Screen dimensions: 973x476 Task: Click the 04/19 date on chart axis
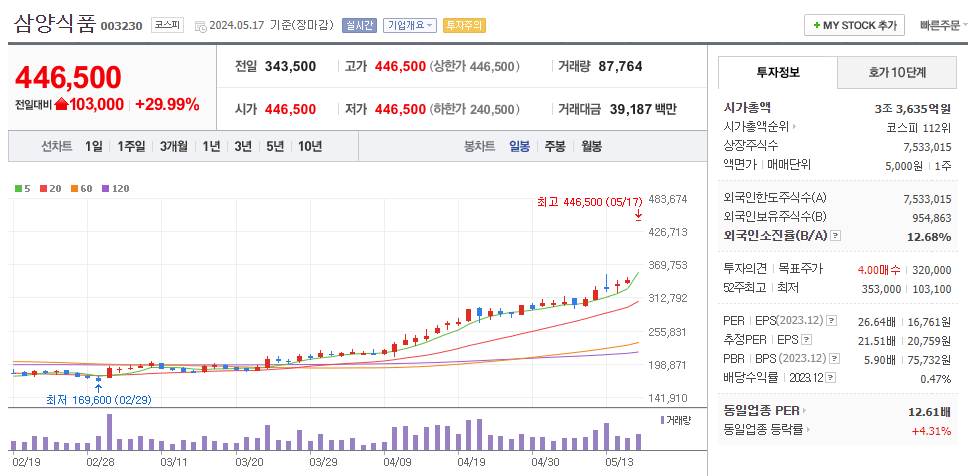[471, 462]
